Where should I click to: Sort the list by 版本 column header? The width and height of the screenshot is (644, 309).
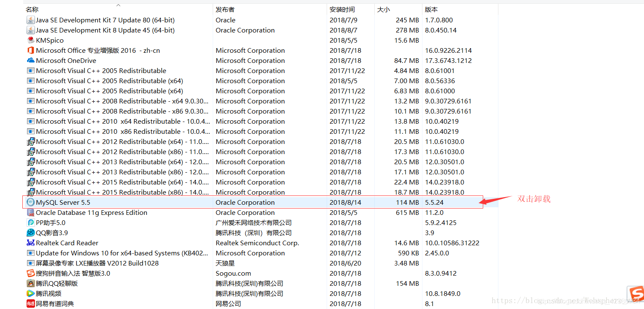click(430, 9)
